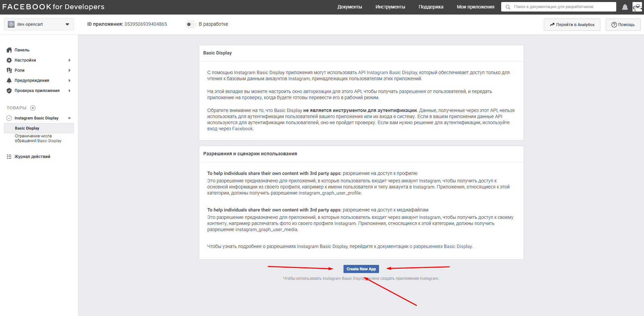Click the search magnifier icon
The width and height of the screenshot is (644, 316).
(x=508, y=7)
